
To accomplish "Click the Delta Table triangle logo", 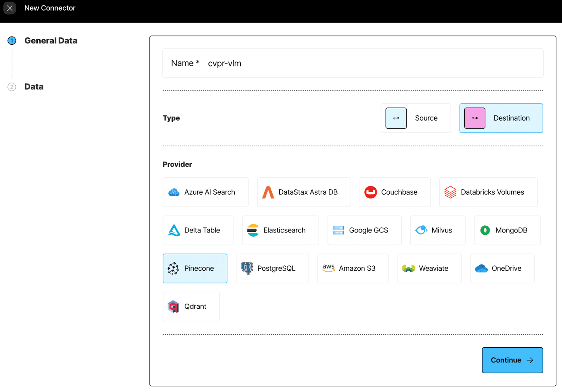I will click(174, 230).
